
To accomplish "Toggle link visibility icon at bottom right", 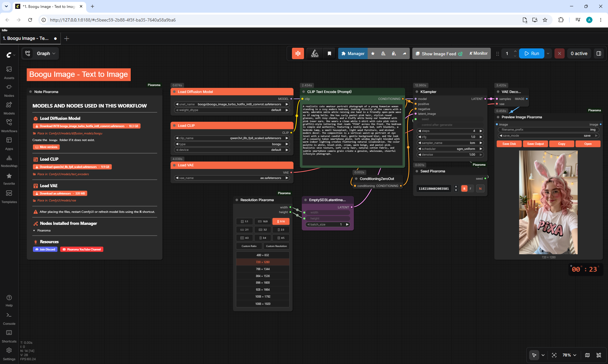I will click(598, 355).
